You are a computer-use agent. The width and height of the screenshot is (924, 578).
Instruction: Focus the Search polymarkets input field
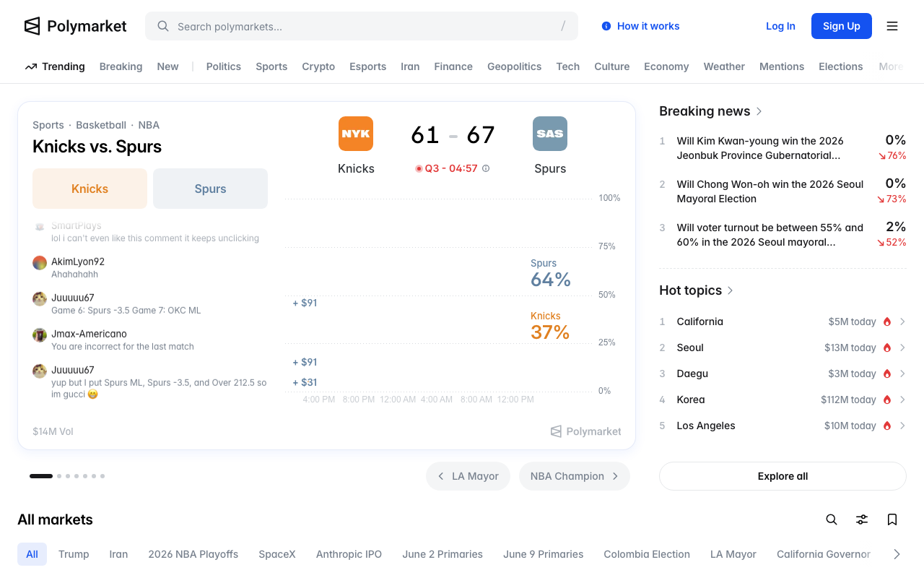click(362, 26)
